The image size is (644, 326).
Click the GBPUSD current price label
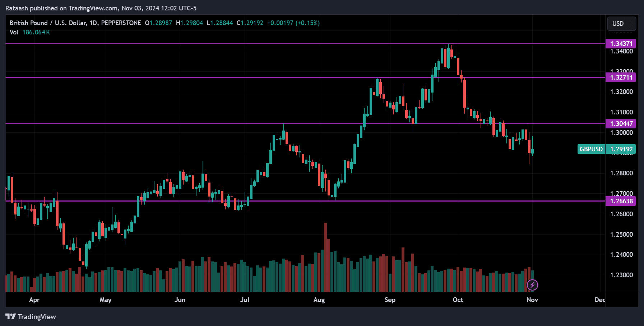[591, 149]
